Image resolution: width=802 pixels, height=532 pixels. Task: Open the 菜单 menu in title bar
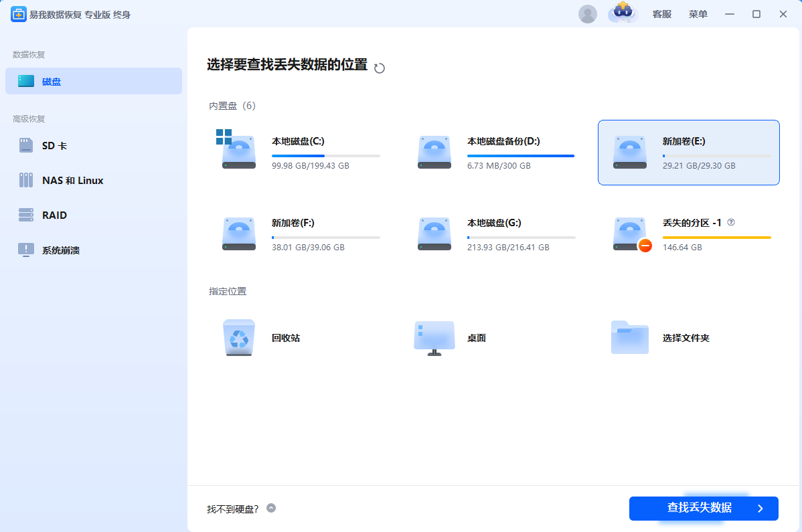click(x=698, y=14)
